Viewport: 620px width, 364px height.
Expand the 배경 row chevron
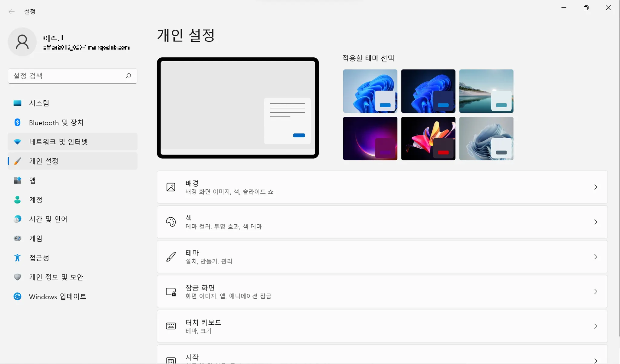(595, 187)
